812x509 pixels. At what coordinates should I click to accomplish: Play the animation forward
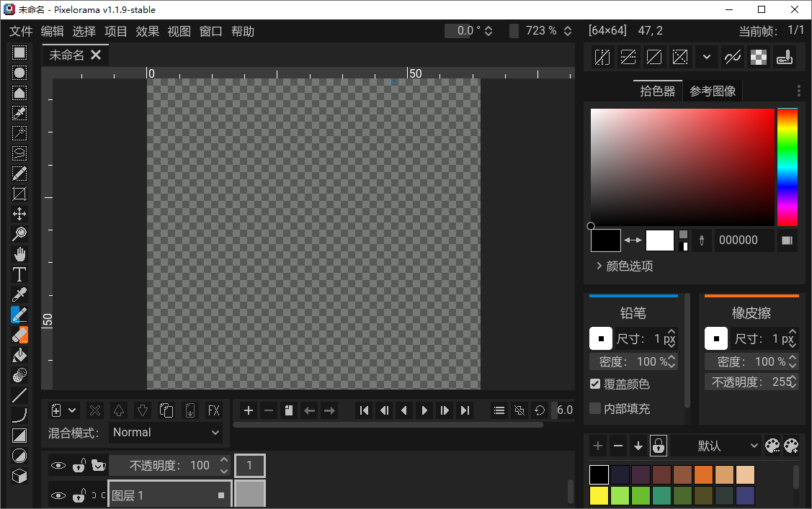click(424, 410)
